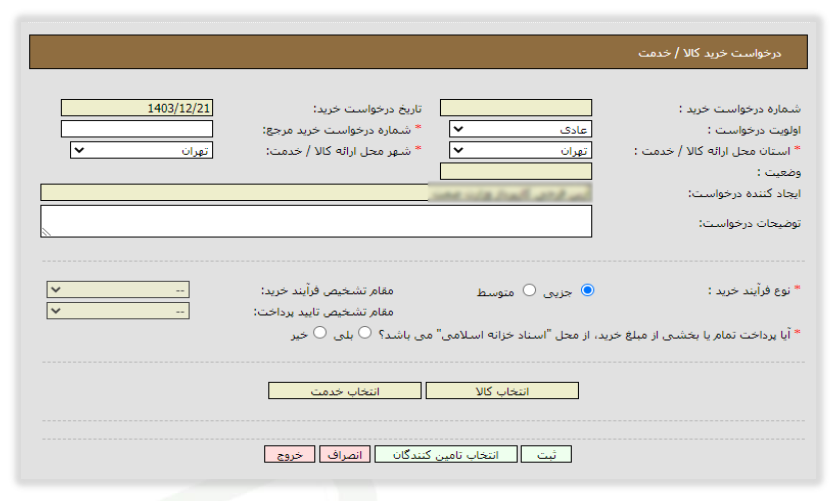Choose خیر for Islamic treasury payment
Screen dimensions: 838x501
tap(320, 333)
